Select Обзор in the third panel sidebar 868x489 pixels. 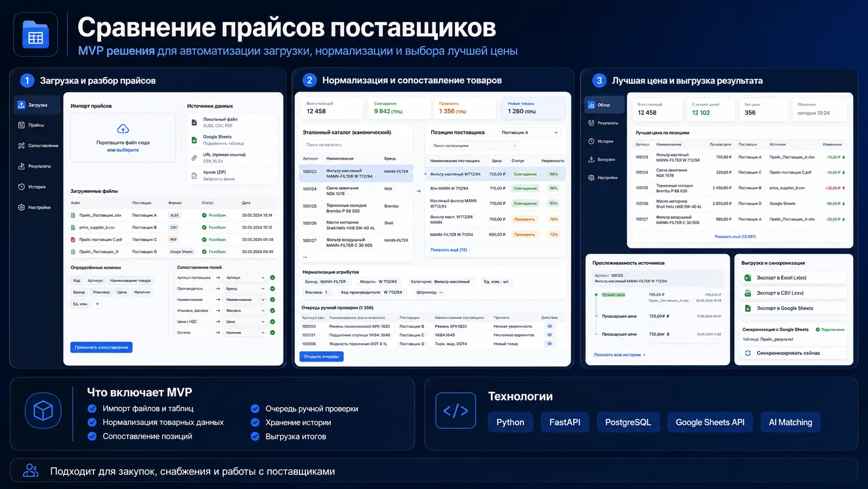pyautogui.click(x=604, y=105)
